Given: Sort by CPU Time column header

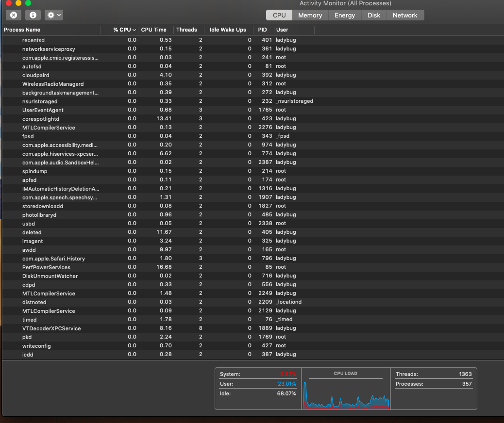Looking at the screenshot, I should click(x=156, y=30).
